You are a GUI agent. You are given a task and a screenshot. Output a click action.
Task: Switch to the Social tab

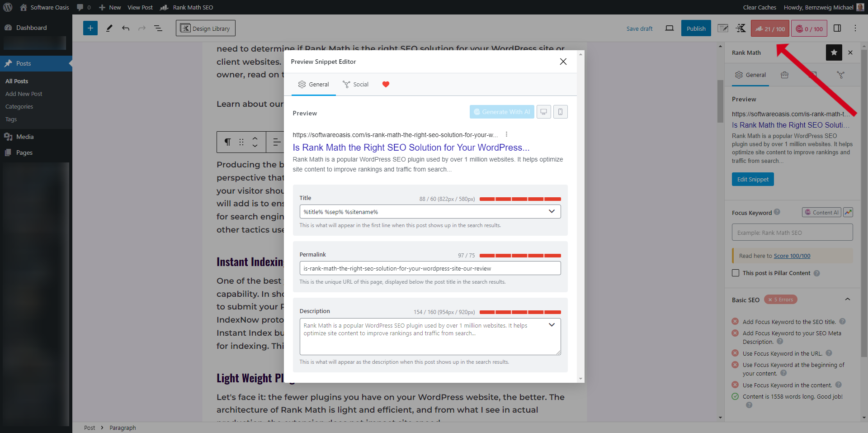356,84
